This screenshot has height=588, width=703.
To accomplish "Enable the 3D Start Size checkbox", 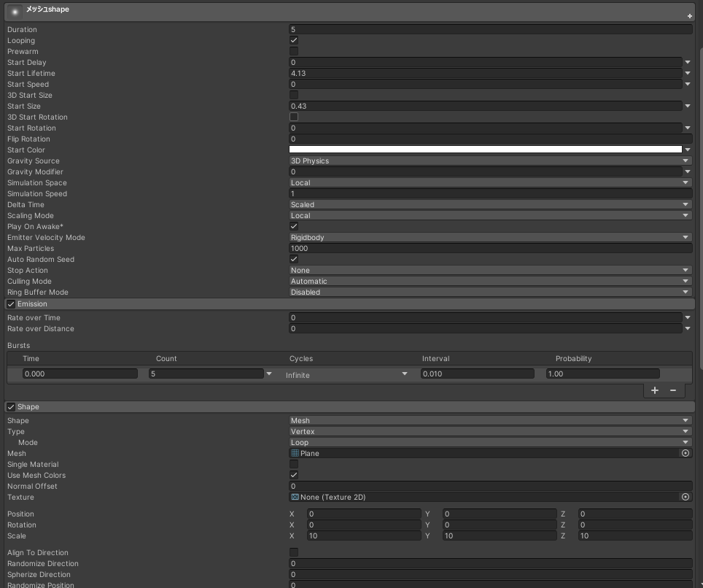I will click(294, 95).
